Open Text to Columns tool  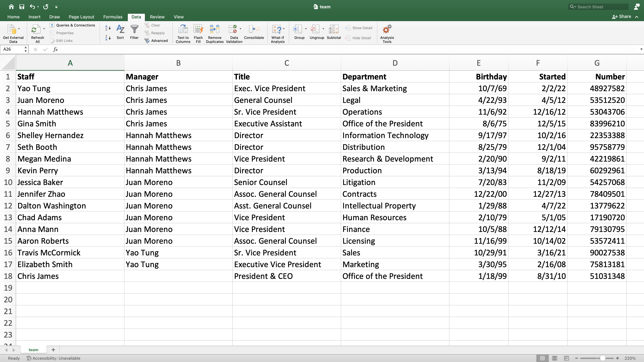tap(183, 29)
